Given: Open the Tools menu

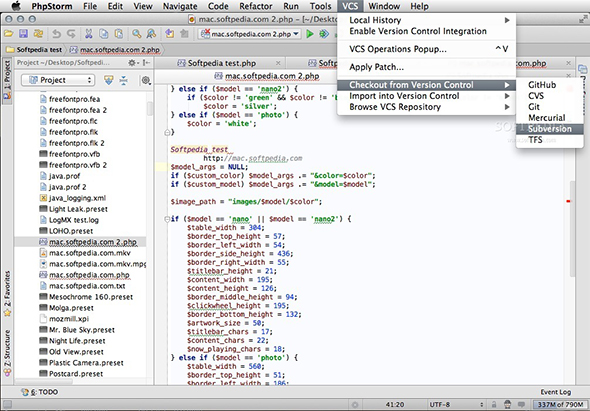Looking at the screenshot, I should [321, 6].
